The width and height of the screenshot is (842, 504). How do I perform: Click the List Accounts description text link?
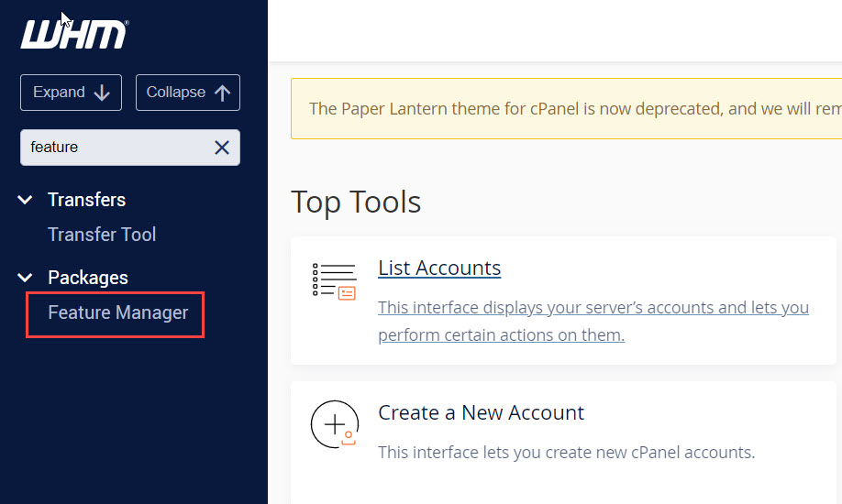click(x=593, y=321)
